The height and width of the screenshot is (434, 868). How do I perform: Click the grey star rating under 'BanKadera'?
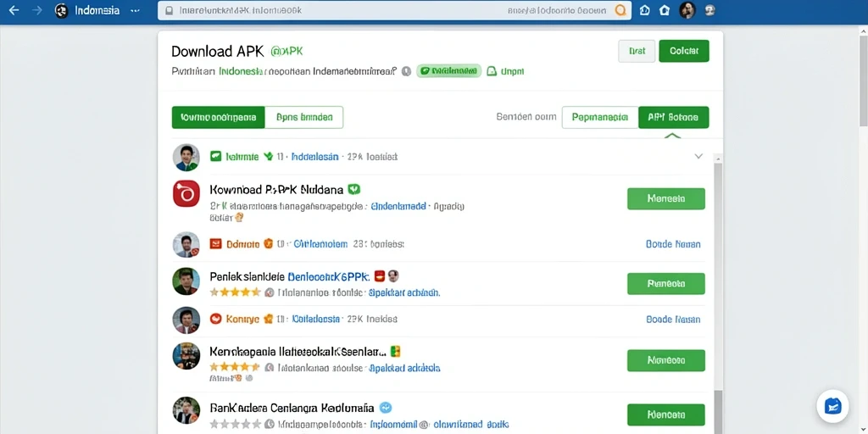click(x=235, y=425)
